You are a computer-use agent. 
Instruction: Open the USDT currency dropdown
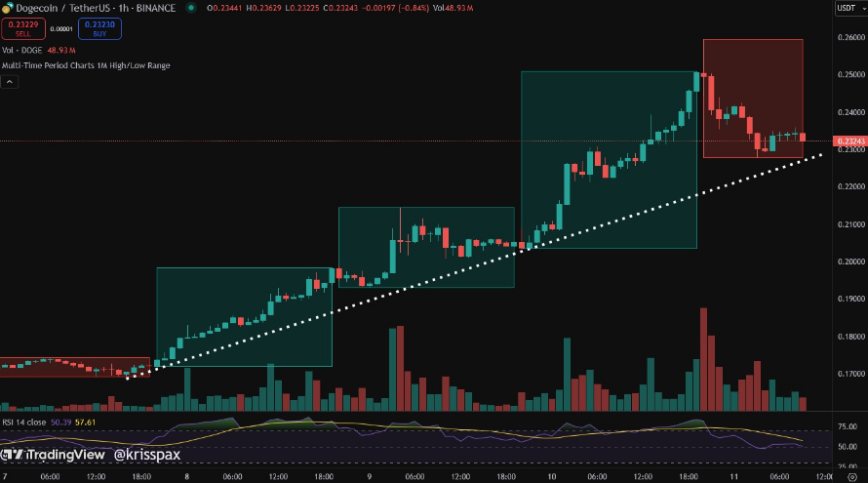point(845,9)
